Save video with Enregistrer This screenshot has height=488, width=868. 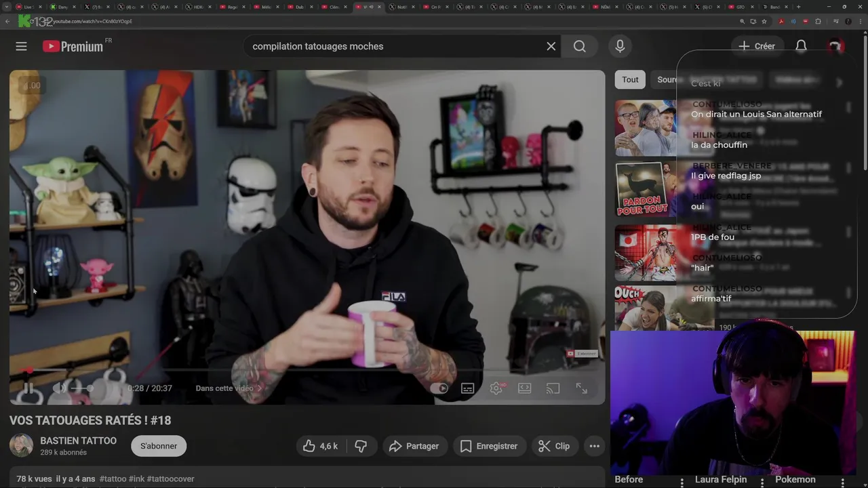[x=488, y=446]
